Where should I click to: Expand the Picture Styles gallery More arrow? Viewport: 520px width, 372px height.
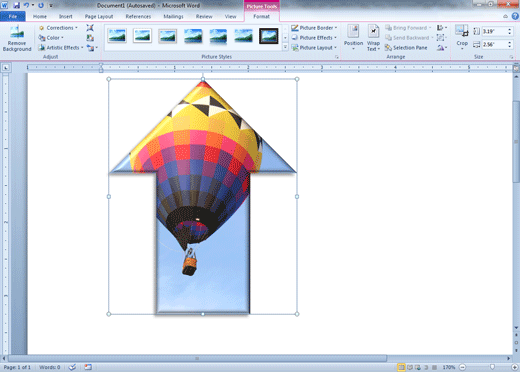pyautogui.click(x=285, y=48)
